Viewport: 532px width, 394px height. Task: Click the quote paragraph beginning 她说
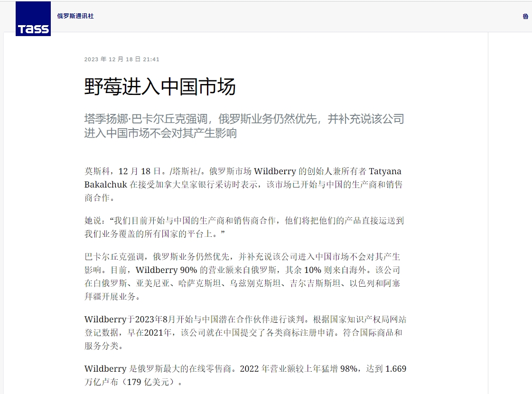244,221
